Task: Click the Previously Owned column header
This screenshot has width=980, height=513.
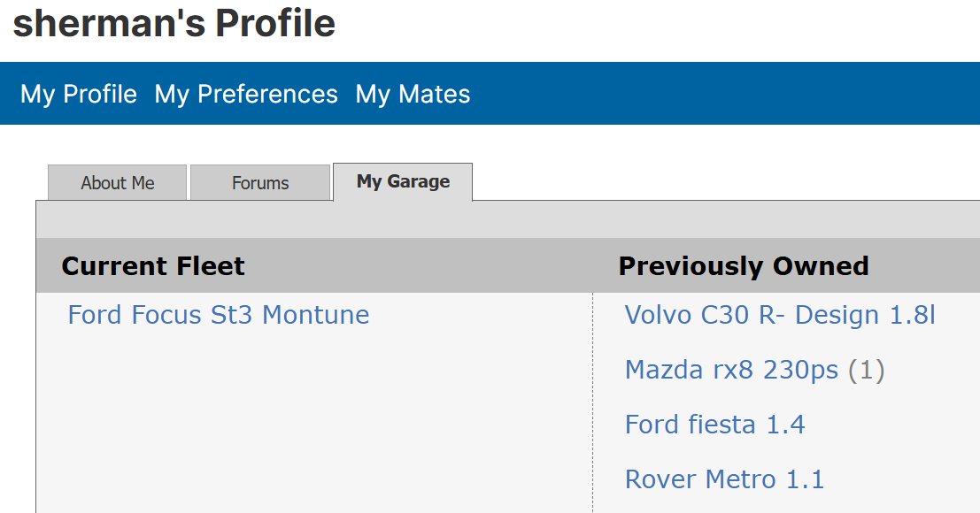Action: [x=744, y=266]
